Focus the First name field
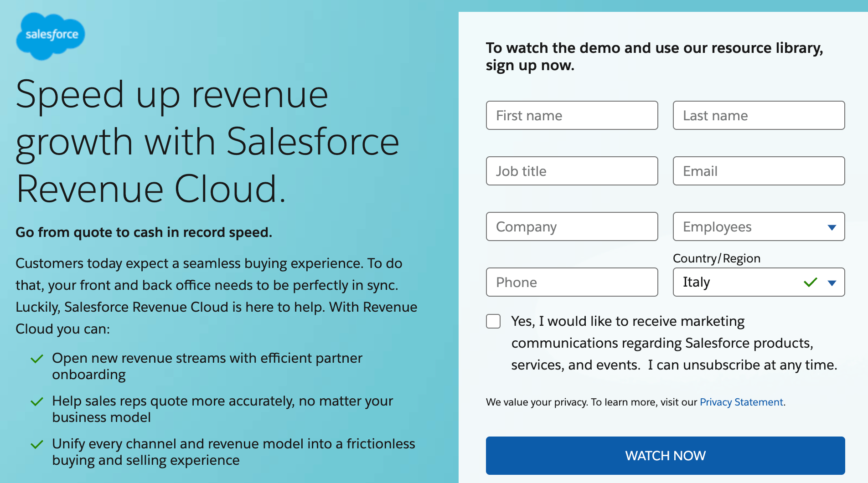Screen dimensions: 868x483 click(572, 116)
